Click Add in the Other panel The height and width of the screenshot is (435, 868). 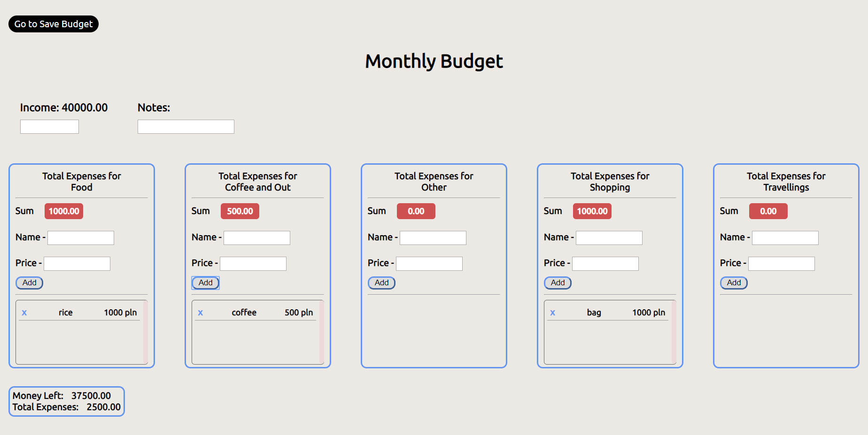(381, 282)
